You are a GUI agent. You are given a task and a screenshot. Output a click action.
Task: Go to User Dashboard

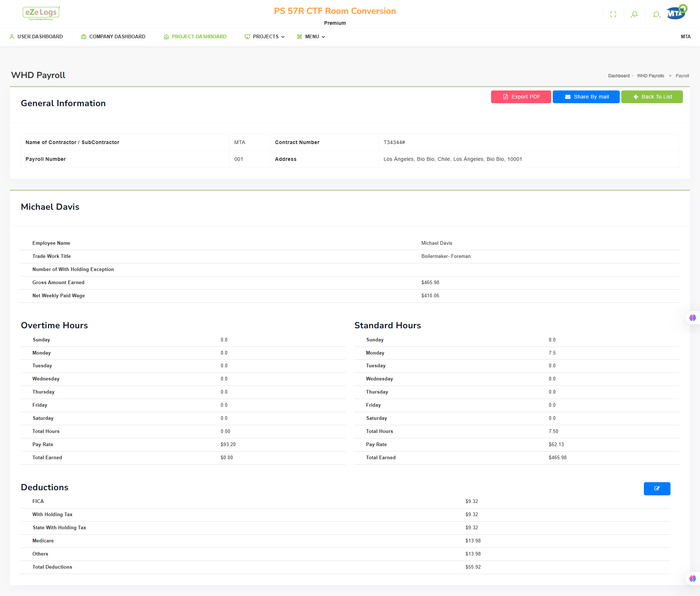point(36,36)
